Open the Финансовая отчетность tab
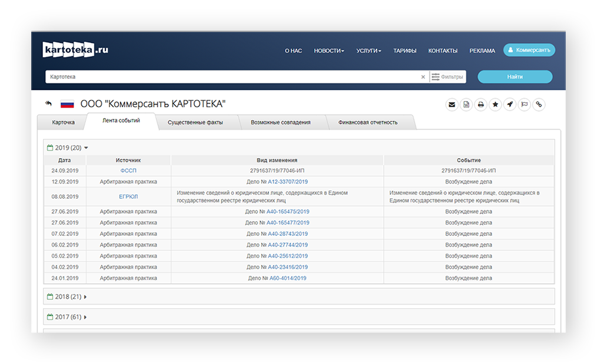The image size is (597, 364). (368, 122)
